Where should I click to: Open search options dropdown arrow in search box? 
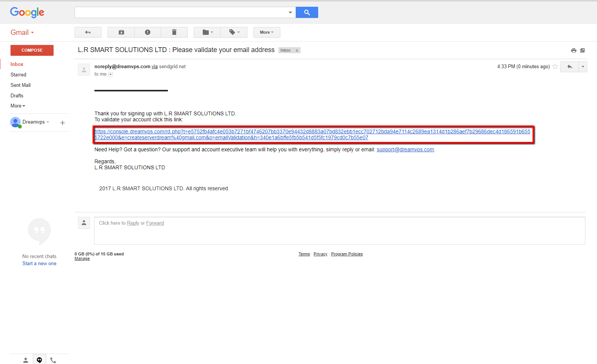(290, 12)
